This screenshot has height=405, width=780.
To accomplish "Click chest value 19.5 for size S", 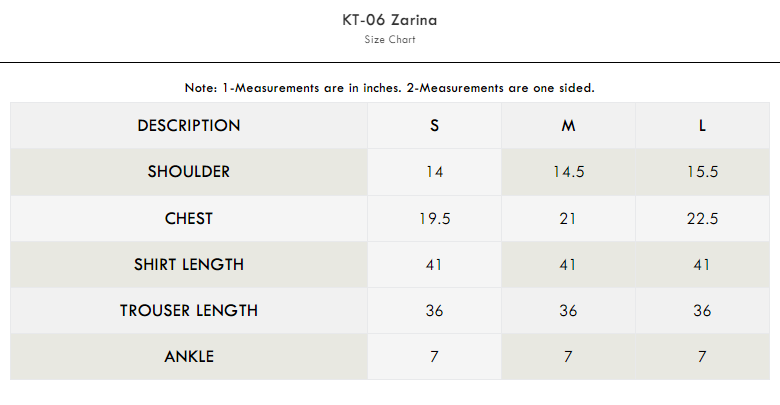I will [x=434, y=219].
